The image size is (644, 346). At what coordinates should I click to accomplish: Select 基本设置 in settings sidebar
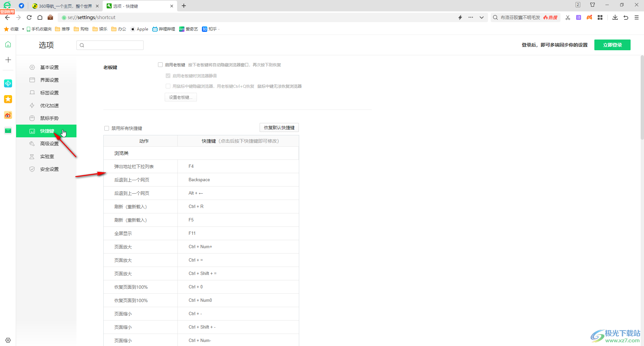[x=46, y=67]
